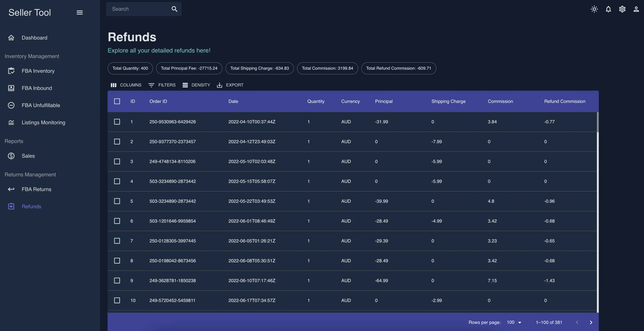Screen dimensions: 644x331
Task: Expand the Density display options
Action: point(195,84)
